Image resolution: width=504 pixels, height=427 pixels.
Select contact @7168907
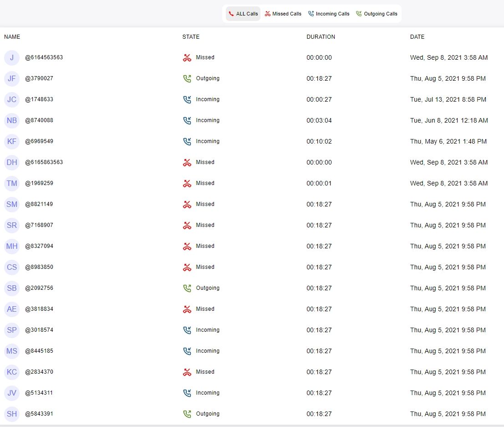[39, 225]
